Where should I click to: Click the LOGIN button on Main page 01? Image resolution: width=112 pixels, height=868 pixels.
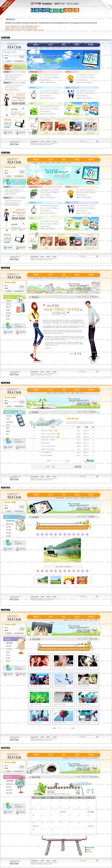[22, 57]
